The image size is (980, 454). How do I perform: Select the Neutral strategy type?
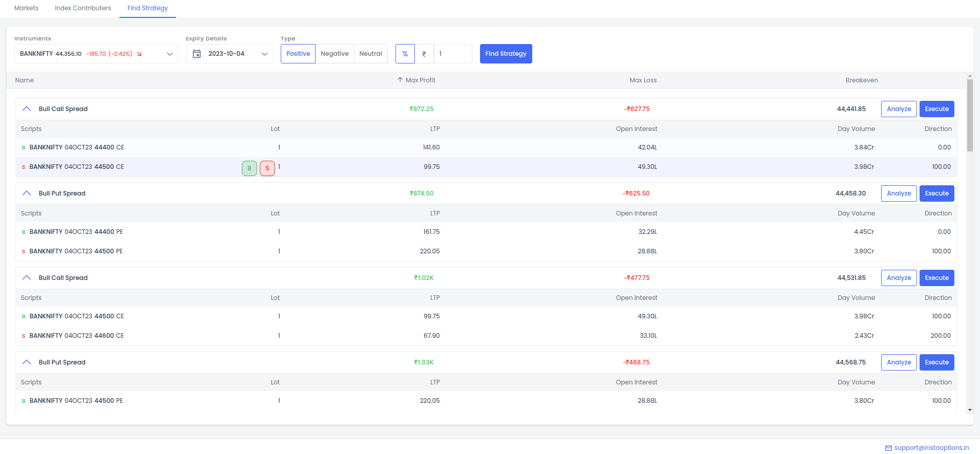point(370,54)
